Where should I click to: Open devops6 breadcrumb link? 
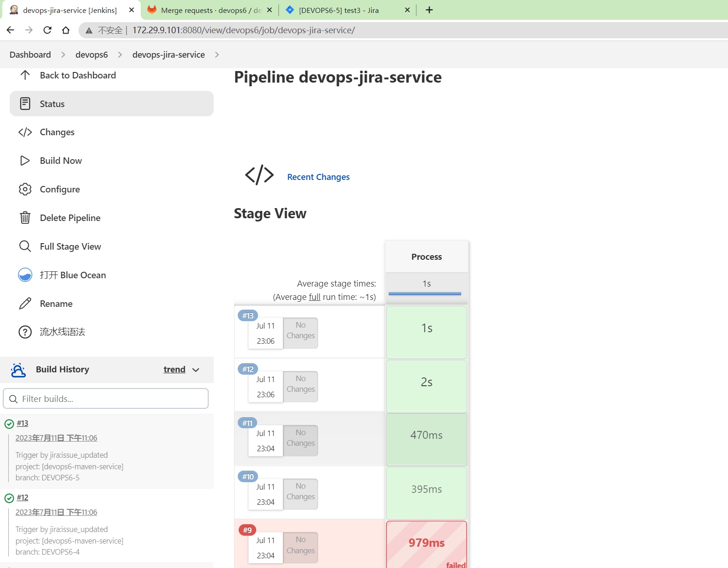(x=91, y=54)
